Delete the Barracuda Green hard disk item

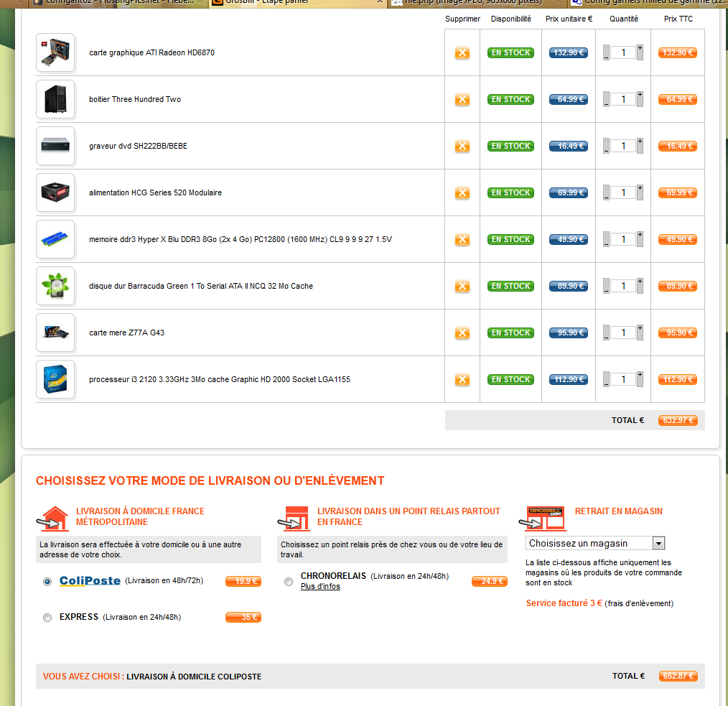[462, 287]
